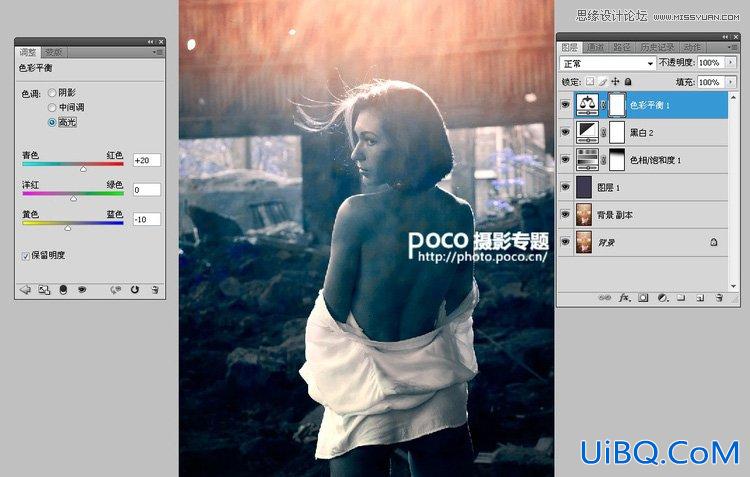Click mask link icon on 色相/饱和度 1 layer
750x477 pixels.
pos(604,160)
